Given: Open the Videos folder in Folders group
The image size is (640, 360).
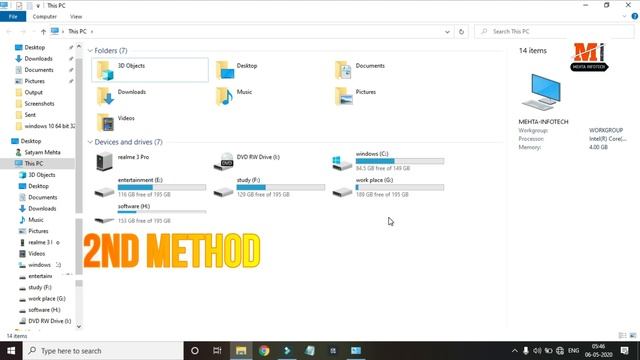Looking at the screenshot, I should point(116,122).
